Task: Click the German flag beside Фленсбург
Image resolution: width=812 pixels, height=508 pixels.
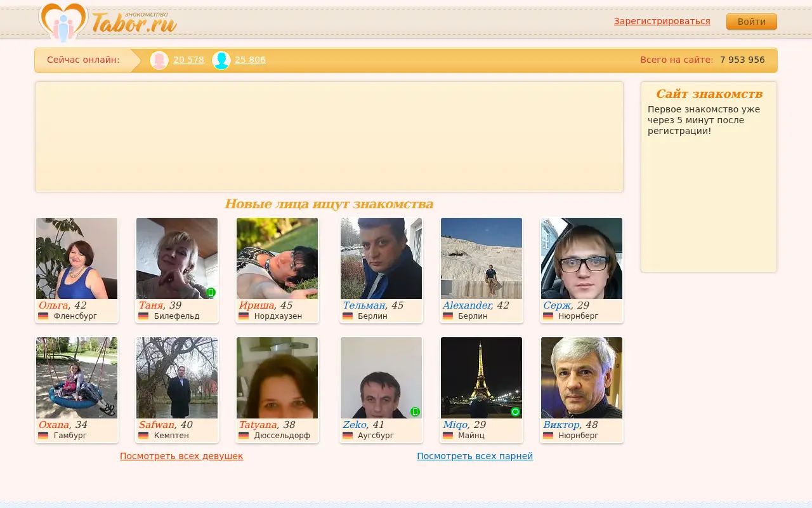Action: (43, 316)
